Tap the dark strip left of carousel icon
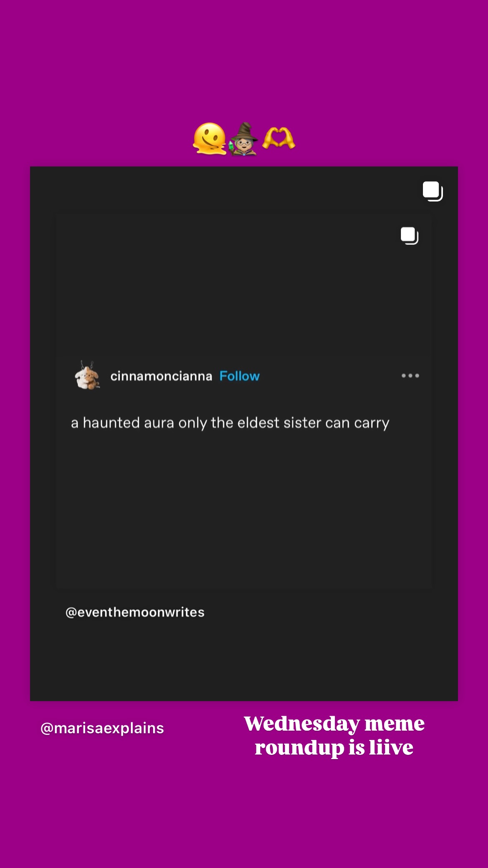 tap(225, 190)
